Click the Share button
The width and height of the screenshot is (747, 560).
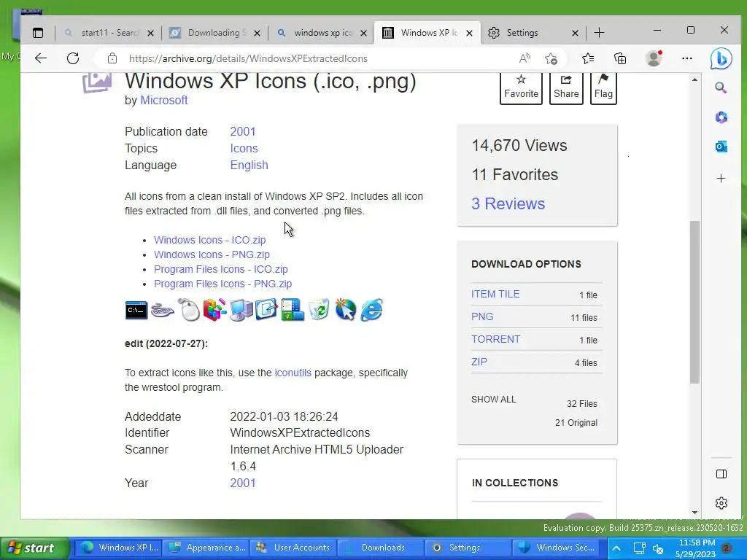566,87
